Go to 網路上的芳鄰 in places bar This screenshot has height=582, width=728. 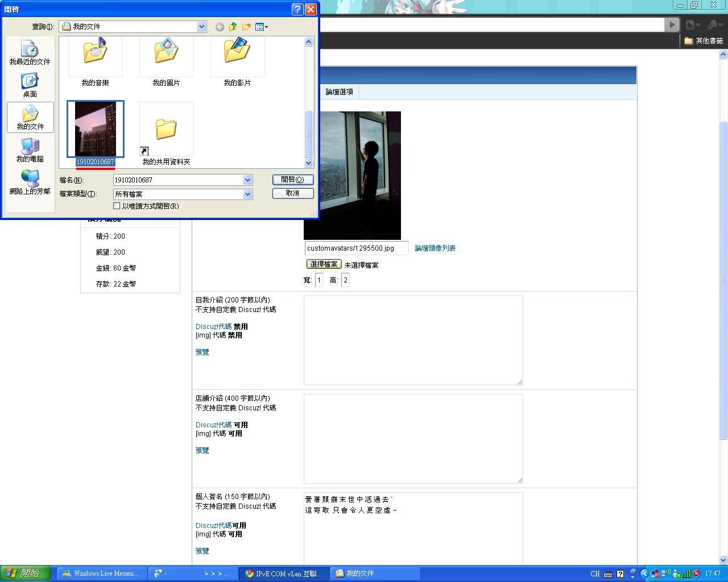tap(30, 182)
